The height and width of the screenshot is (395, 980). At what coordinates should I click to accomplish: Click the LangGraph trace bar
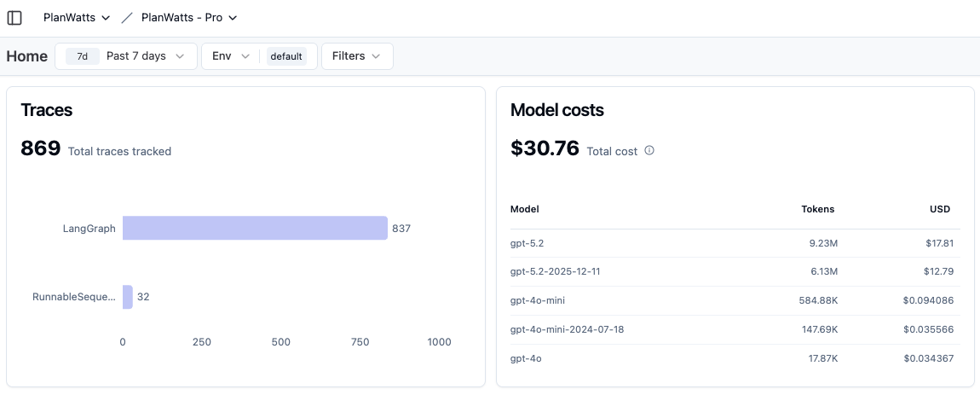tap(255, 228)
